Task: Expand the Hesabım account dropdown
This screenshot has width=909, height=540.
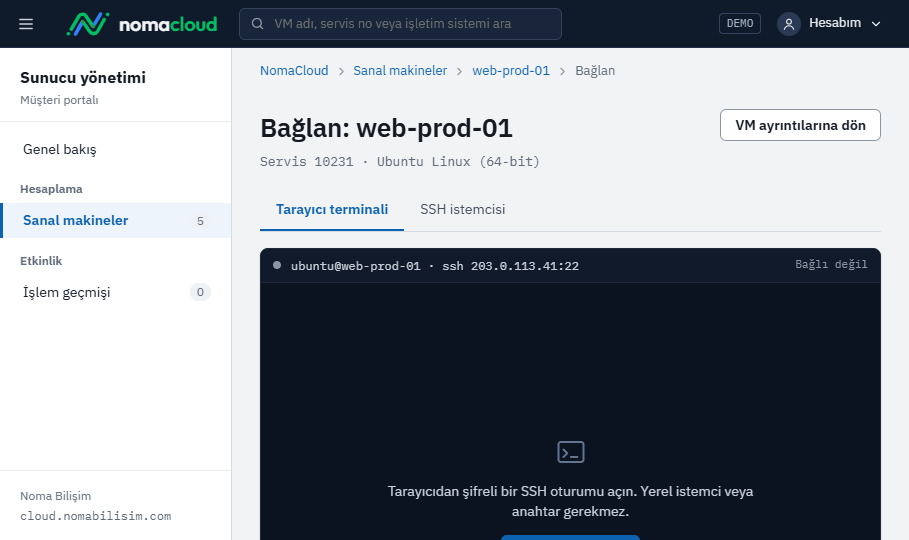Action: coord(830,24)
